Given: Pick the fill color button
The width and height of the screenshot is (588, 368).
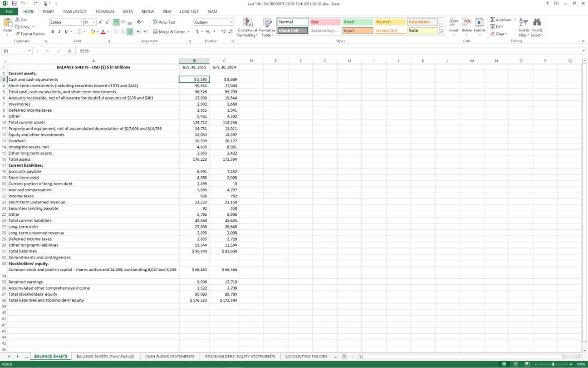Looking at the screenshot, I should click(x=93, y=32).
